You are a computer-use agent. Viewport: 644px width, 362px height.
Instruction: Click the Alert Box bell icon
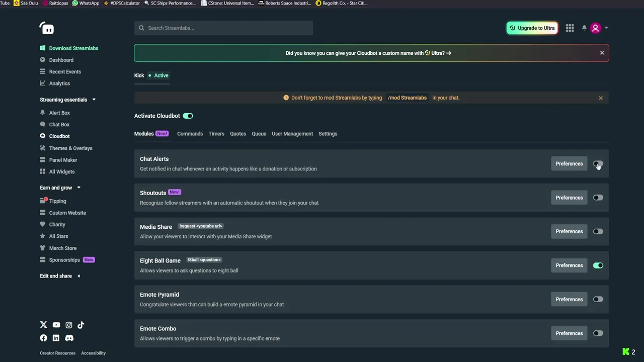click(x=42, y=113)
